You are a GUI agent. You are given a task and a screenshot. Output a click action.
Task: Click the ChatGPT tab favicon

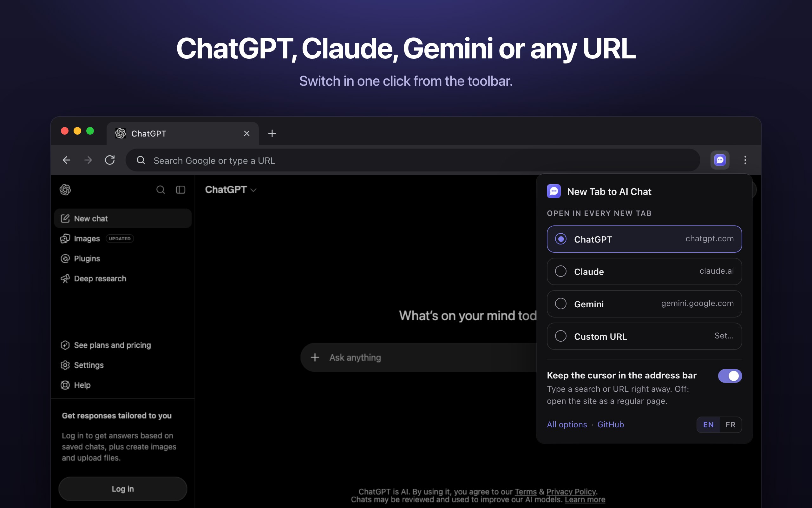tap(121, 133)
